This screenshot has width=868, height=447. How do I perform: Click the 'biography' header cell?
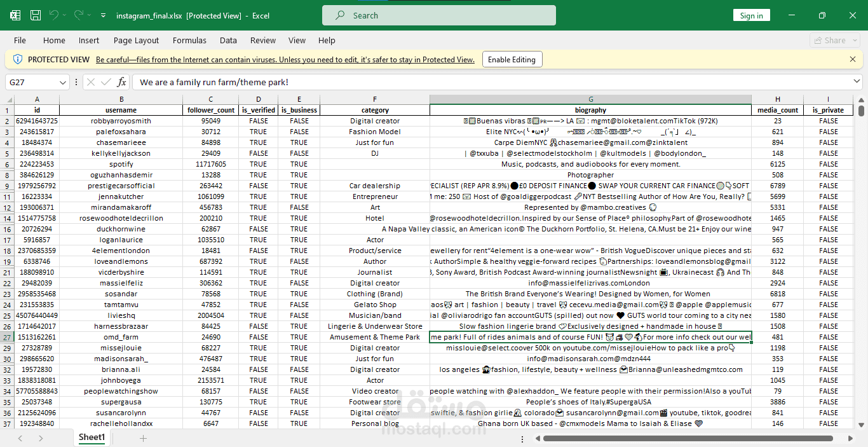[590, 110]
